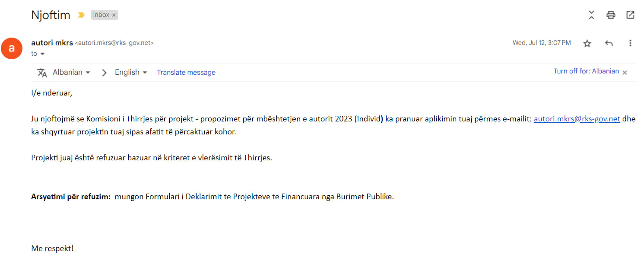Image resolution: width=644 pixels, height=261 pixels.
Task: Dismiss the translation bar with x
Action: (x=625, y=73)
